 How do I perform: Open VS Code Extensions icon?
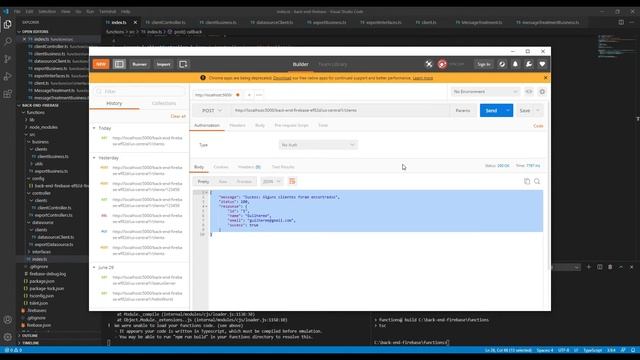(x=8, y=94)
